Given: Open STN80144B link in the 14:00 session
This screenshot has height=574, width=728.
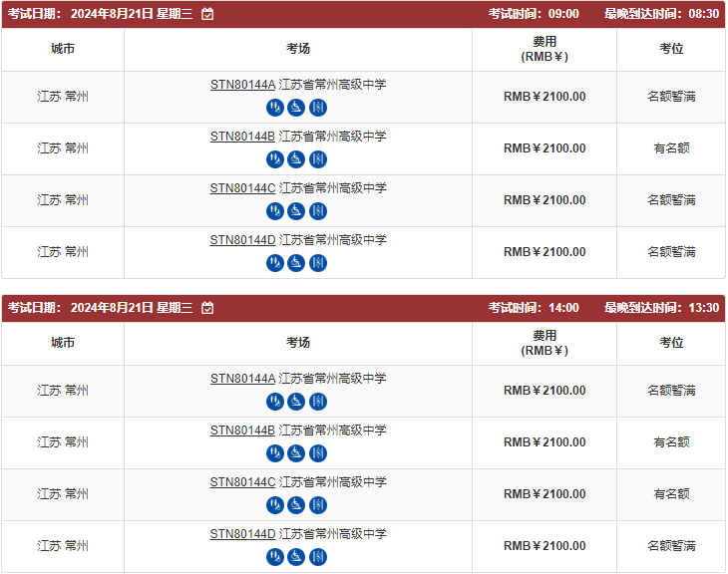Looking at the screenshot, I should [x=242, y=430].
